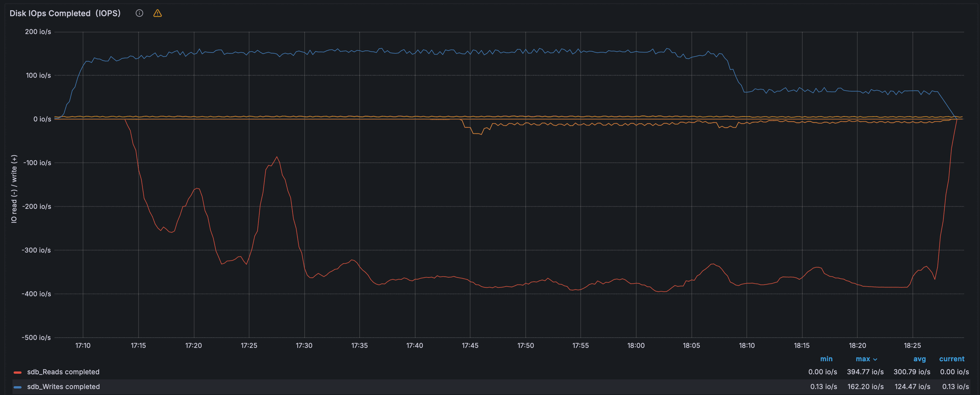
Task: Click the 18:10 time axis label
Action: pyautogui.click(x=746, y=345)
